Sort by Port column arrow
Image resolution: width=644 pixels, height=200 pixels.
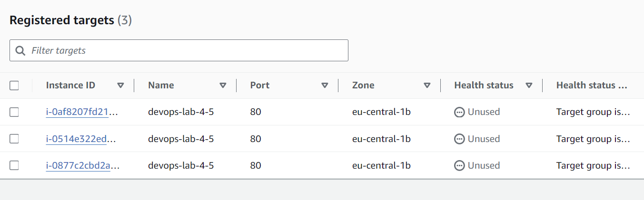[325, 86]
